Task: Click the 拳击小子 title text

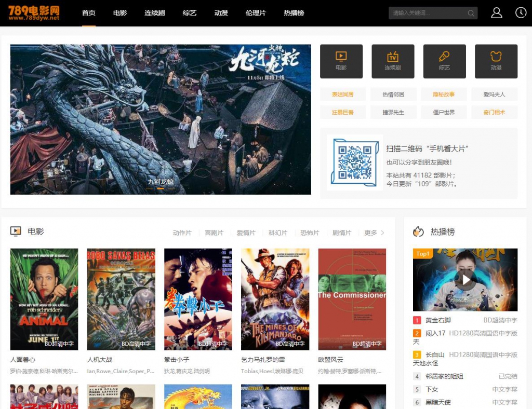Action: 177,360
